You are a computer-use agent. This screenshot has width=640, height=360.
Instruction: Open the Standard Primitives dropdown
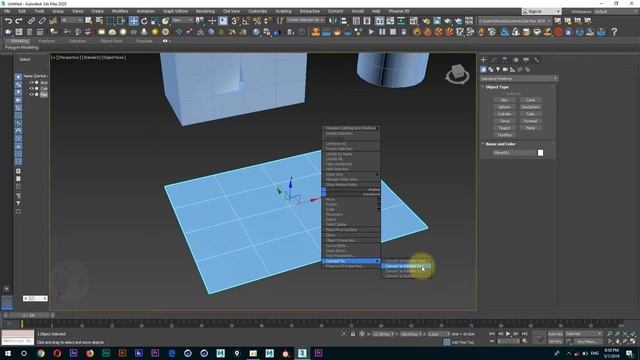click(x=519, y=78)
